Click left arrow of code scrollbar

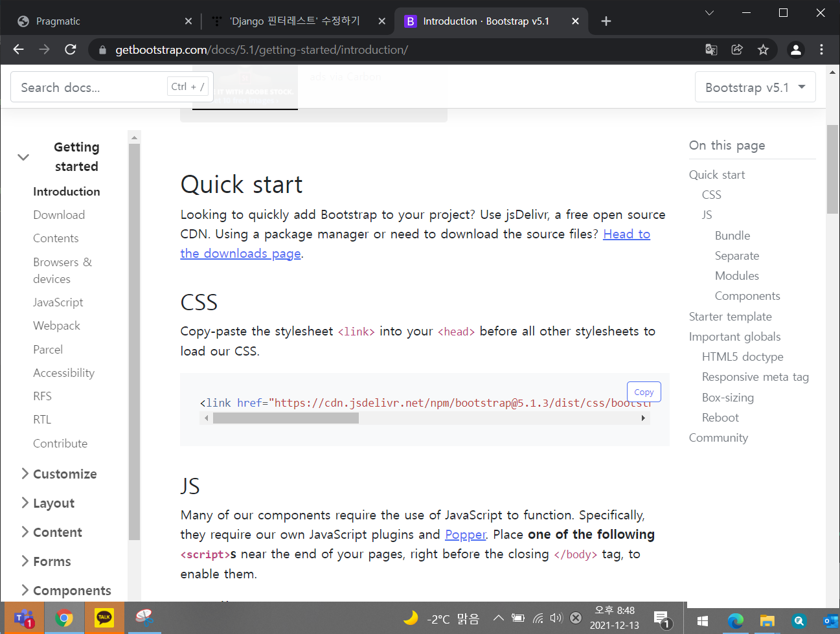tap(207, 418)
